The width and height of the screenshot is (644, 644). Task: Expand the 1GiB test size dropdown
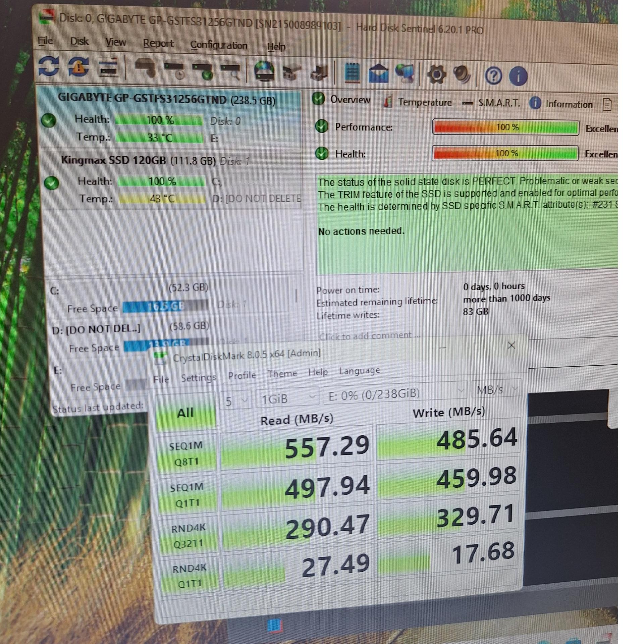tap(287, 398)
